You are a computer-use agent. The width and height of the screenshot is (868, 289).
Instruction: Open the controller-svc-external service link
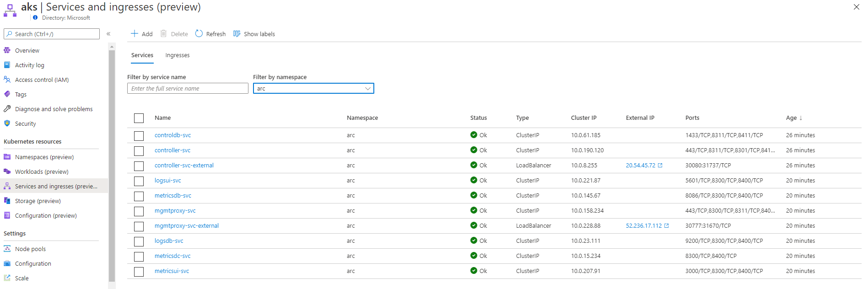point(184,166)
